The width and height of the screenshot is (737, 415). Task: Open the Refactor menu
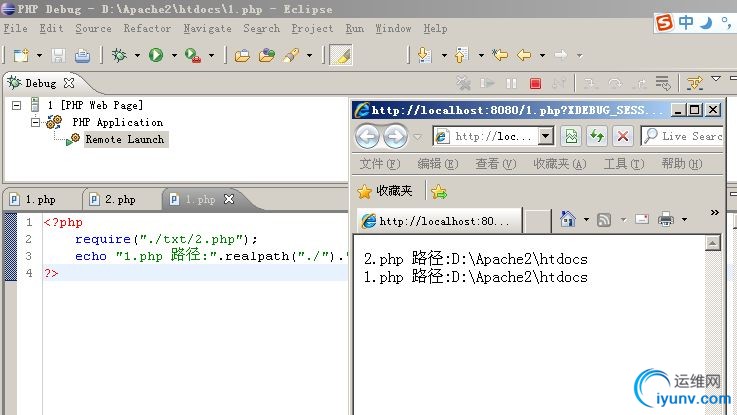click(147, 29)
